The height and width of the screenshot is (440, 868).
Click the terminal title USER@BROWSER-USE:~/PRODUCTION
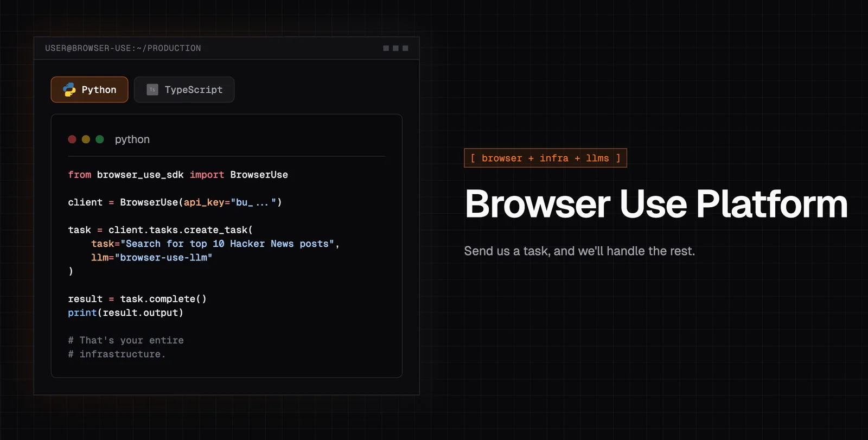[x=123, y=48]
